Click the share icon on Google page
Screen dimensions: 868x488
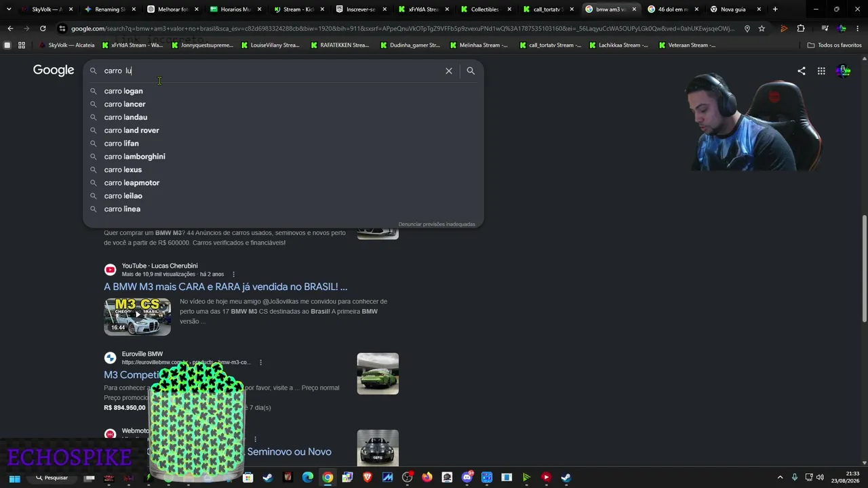point(802,70)
